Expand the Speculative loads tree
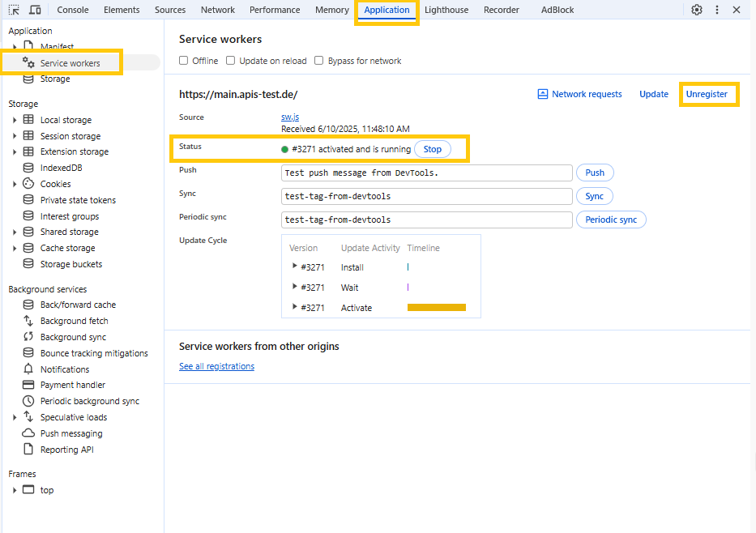Viewport: 756px width, 533px height. point(15,417)
